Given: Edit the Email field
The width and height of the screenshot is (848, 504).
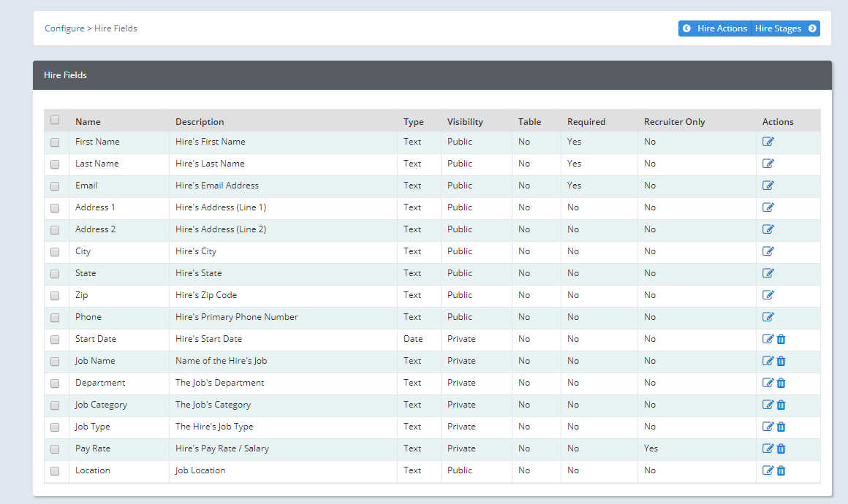Looking at the screenshot, I should 768,186.
